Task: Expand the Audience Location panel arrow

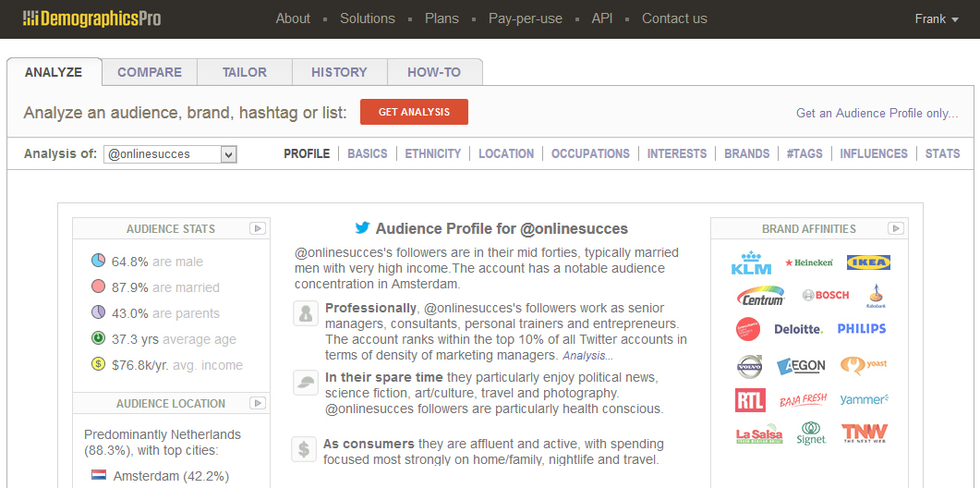Action: [x=258, y=403]
